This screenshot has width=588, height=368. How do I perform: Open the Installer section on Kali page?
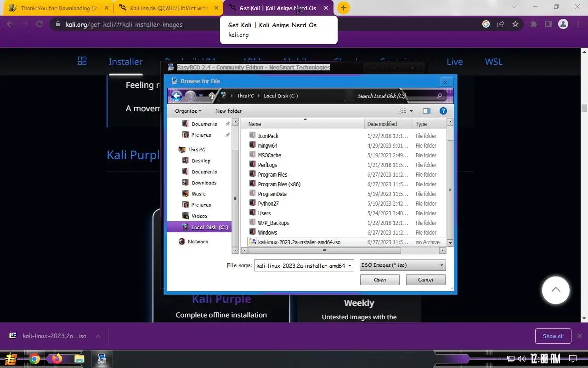[125, 62]
